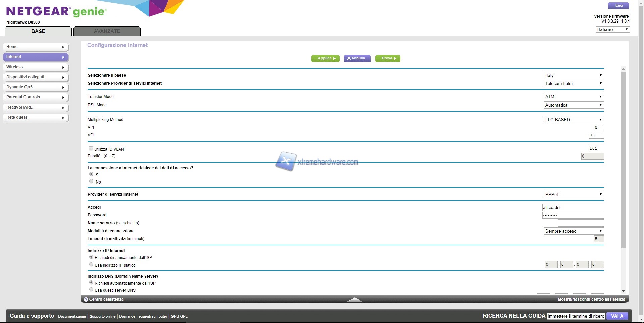Select Usa indirizzo IP statico option
This screenshot has height=323, width=644.
pos(91,265)
